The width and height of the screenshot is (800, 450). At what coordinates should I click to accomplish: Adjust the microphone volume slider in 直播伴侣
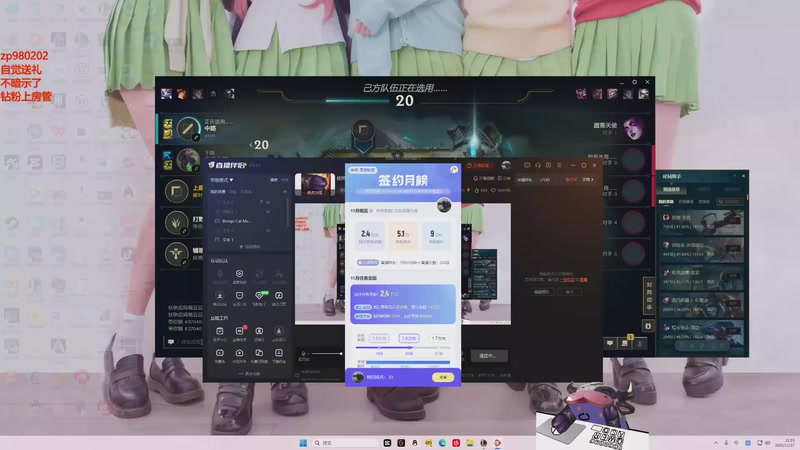[x=327, y=353]
